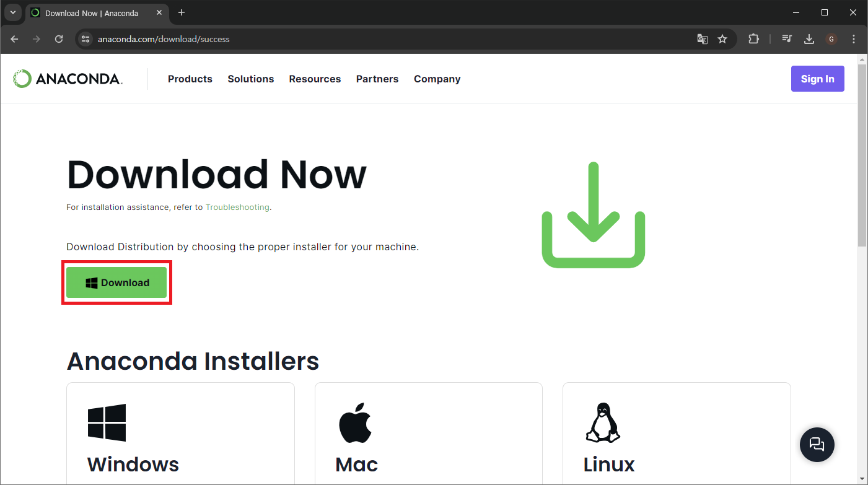Click the Mac installer card title
Viewport: 868px width, 485px height.
point(357,465)
